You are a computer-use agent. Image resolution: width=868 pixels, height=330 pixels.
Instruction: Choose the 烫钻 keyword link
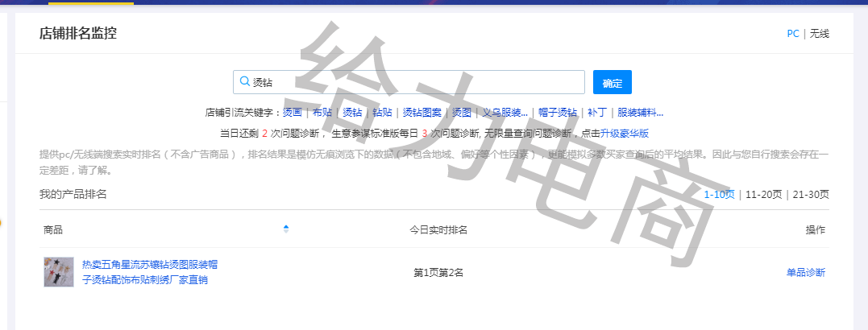pos(352,113)
